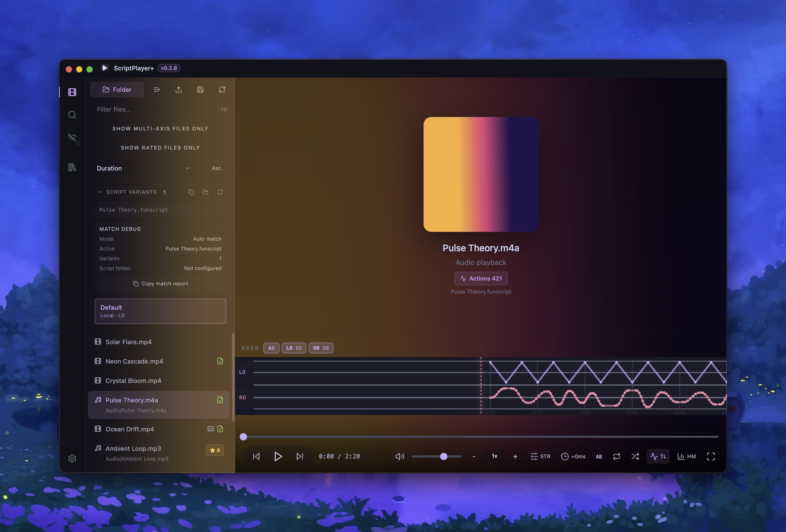
Task: Skip to next track
Action: coord(300,456)
